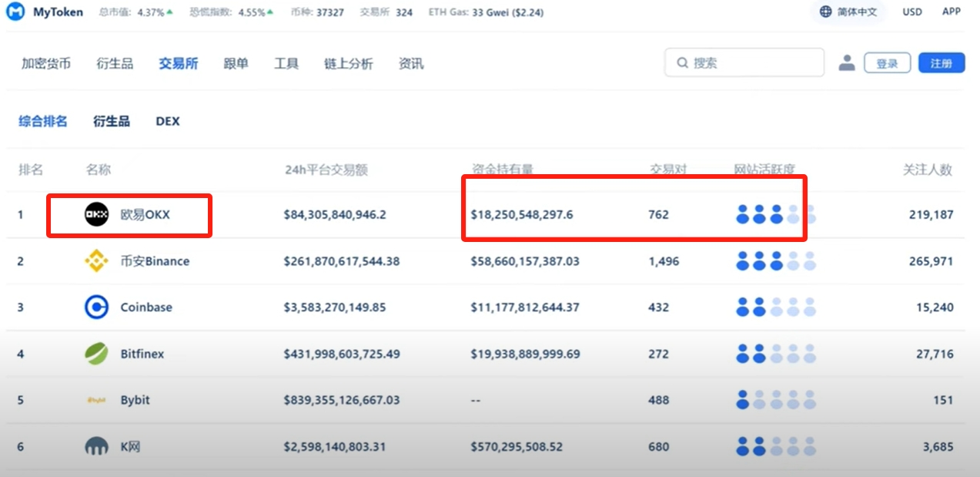Screen dimensions: 980x477
Task: Click OKX's 24h volume $84,305,840,946.2
Action: [x=335, y=215]
